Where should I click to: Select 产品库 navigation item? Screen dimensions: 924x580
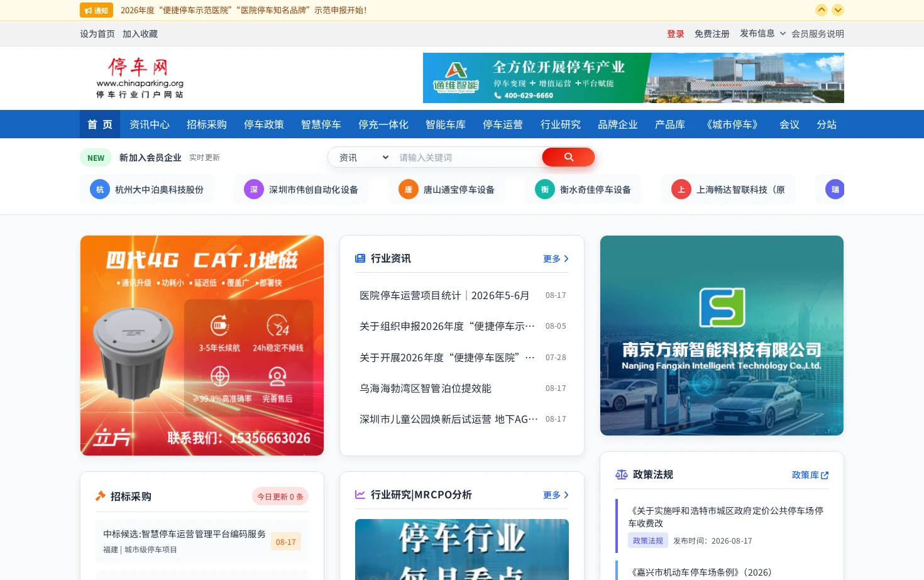coord(670,124)
